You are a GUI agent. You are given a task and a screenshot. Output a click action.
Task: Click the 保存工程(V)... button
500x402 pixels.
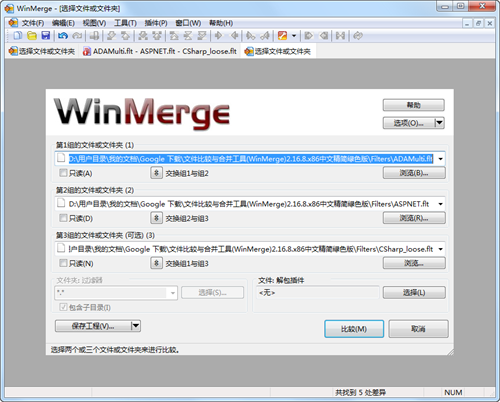point(93,326)
